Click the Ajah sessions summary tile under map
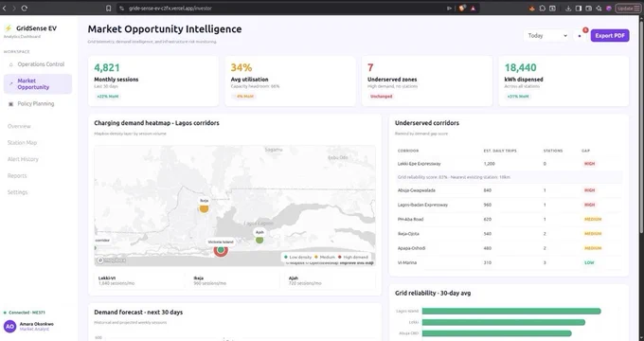Viewport: 644px width, 341px height. click(331, 280)
